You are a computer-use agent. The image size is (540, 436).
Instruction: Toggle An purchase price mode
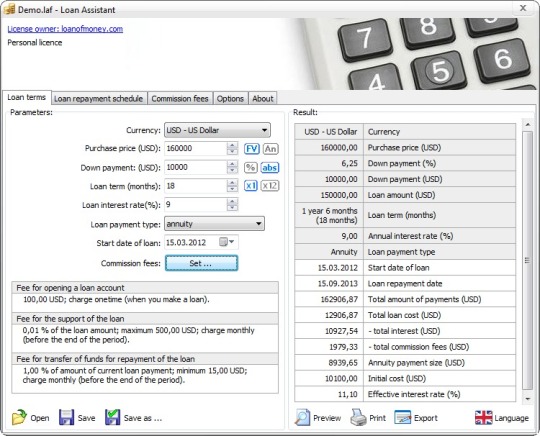tap(271, 149)
